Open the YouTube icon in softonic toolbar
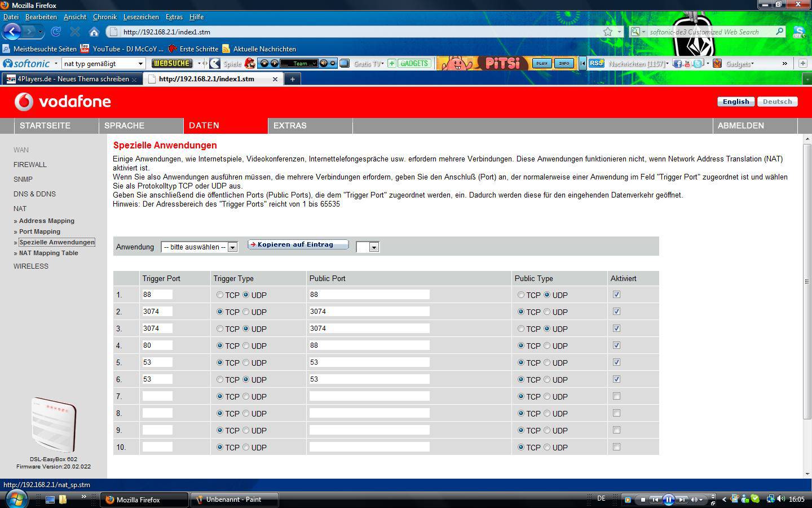Image resolution: width=812 pixels, height=508 pixels. 687,63
